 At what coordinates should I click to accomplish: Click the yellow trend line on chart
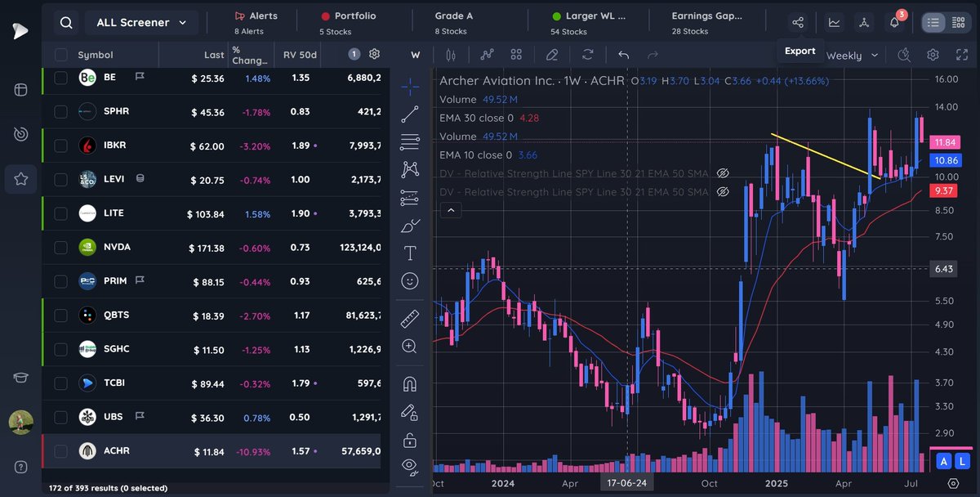(x=825, y=154)
